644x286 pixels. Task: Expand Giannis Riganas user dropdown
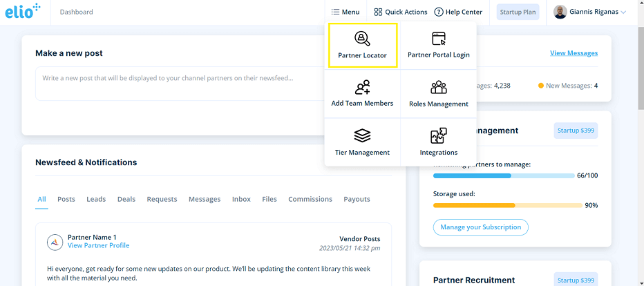point(590,12)
